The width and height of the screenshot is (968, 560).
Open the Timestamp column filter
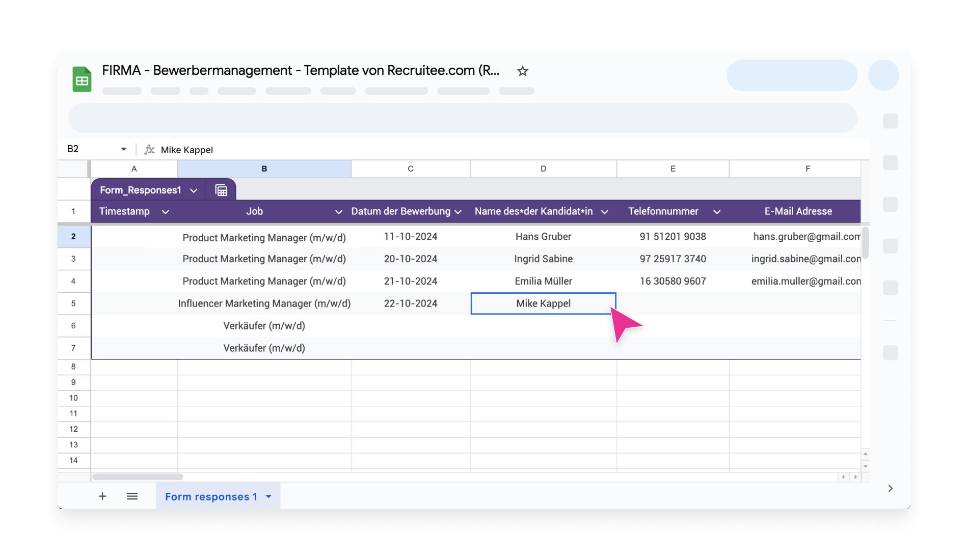click(x=165, y=211)
